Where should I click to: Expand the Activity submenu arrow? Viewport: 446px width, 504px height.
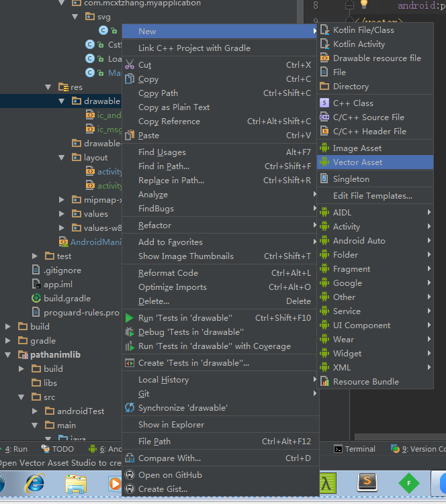click(x=429, y=226)
